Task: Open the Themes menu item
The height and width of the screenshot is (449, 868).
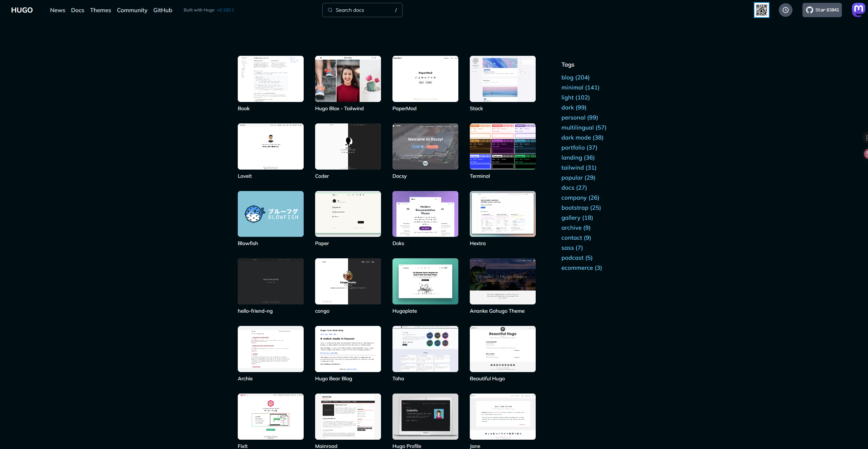Action: 100,10
